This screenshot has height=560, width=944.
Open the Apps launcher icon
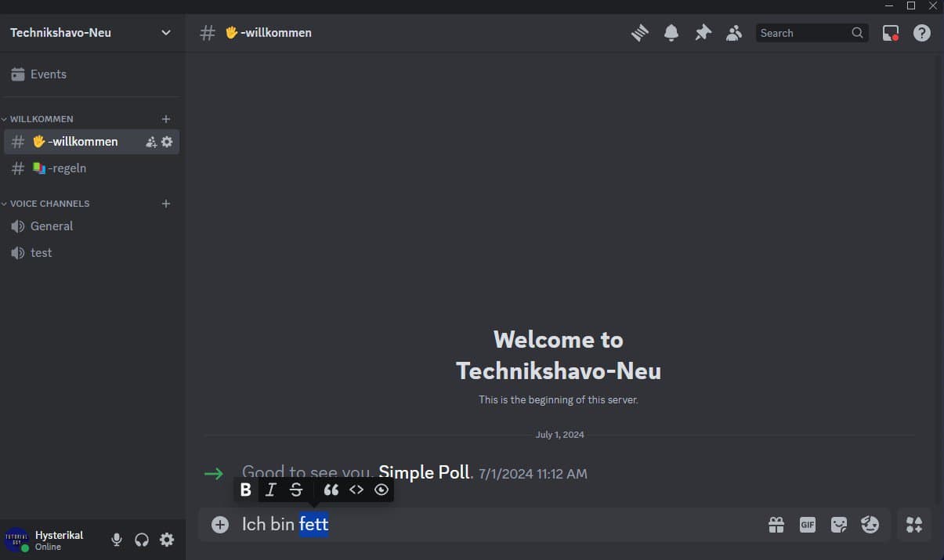point(914,525)
